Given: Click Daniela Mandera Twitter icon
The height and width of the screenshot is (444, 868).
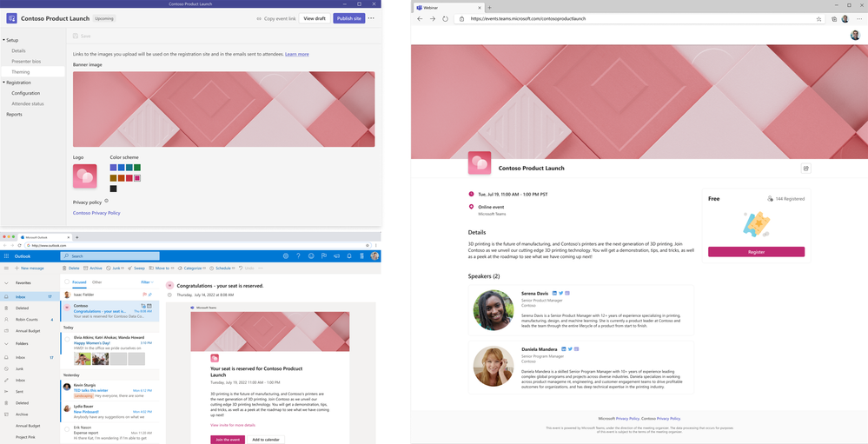Looking at the screenshot, I should [x=570, y=348].
